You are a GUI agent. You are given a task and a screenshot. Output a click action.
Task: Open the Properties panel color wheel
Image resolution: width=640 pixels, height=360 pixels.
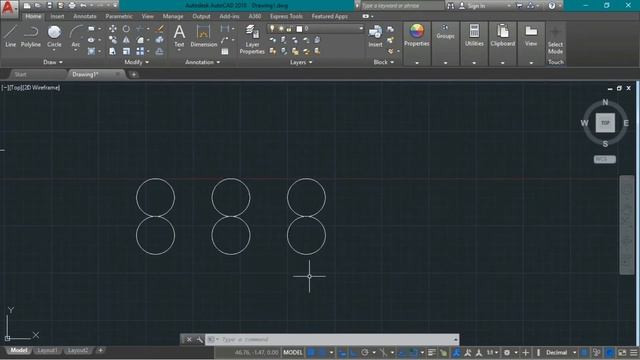tap(417, 31)
